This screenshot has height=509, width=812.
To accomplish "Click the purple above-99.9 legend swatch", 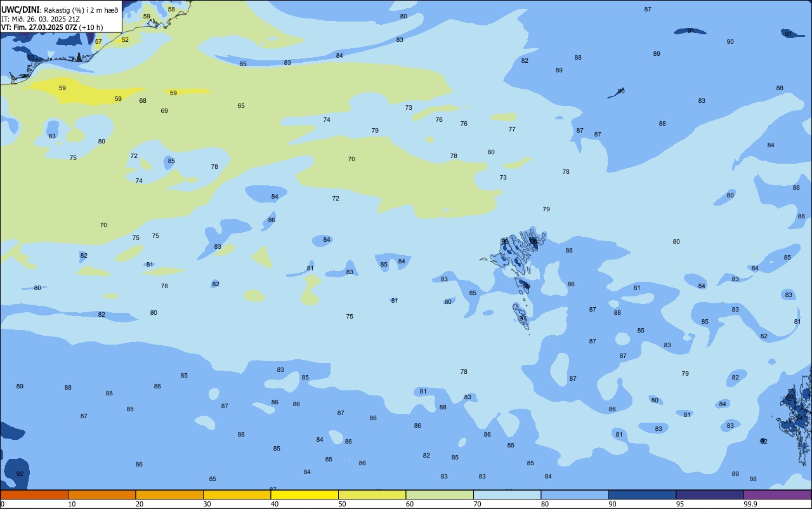I will (777, 494).
